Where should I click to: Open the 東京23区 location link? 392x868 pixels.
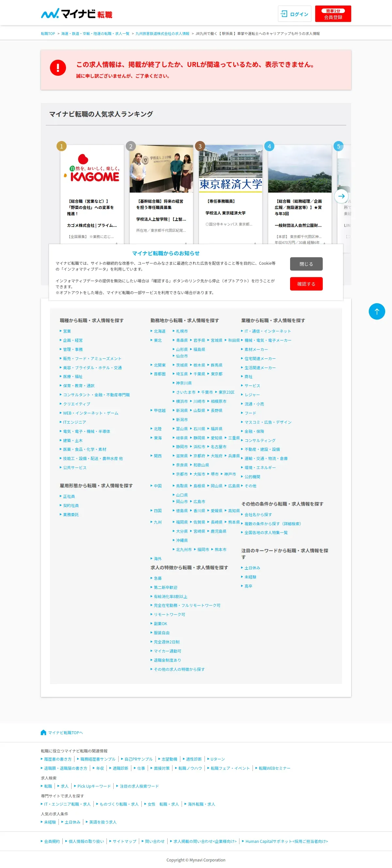click(226, 392)
